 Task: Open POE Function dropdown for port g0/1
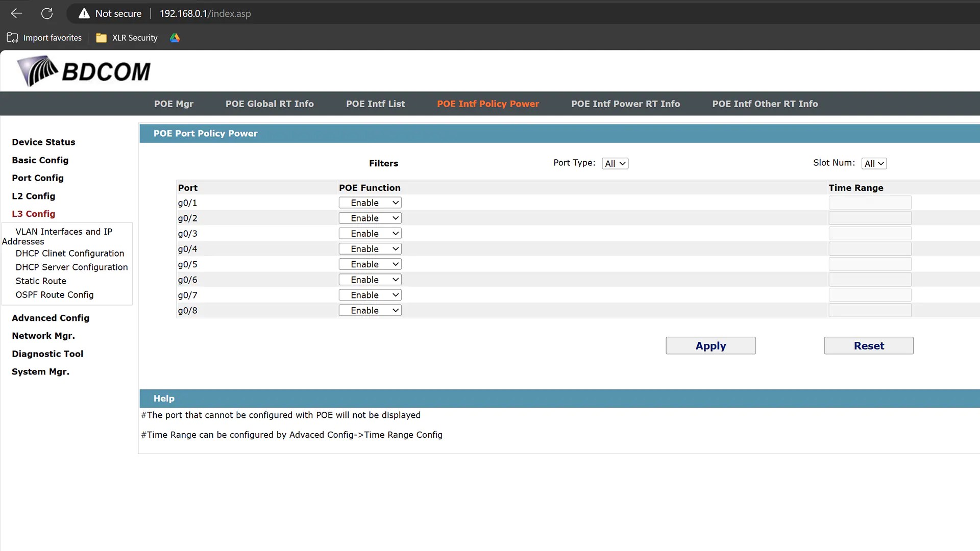[x=370, y=203]
